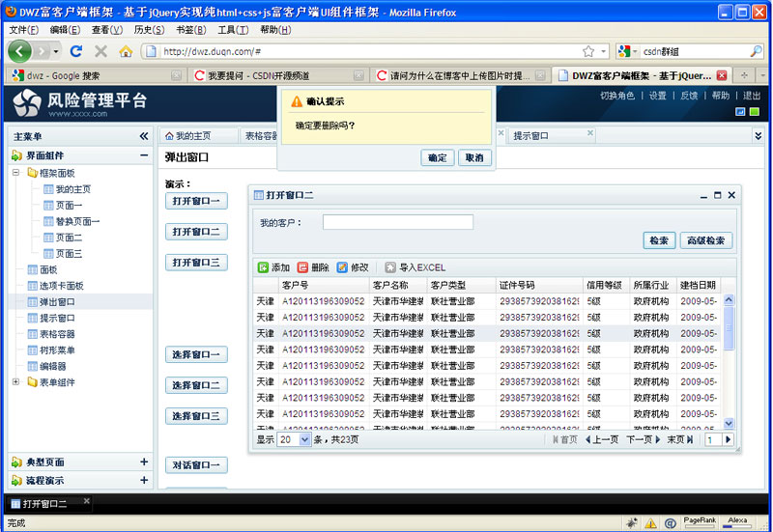This screenshot has height=532, width=773.
Task: Click the 我的客户 input field
Action: tap(398, 222)
